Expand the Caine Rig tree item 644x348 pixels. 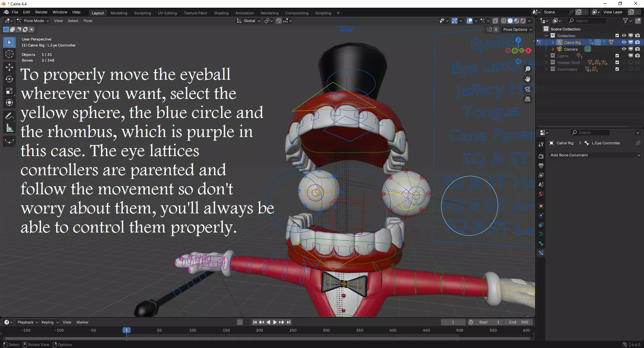tap(553, 43)
